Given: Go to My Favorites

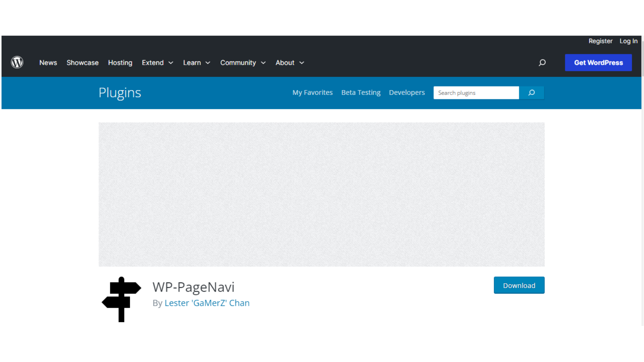Looking at the screenshot, I should pyautogui.click(x=312, y=93).
